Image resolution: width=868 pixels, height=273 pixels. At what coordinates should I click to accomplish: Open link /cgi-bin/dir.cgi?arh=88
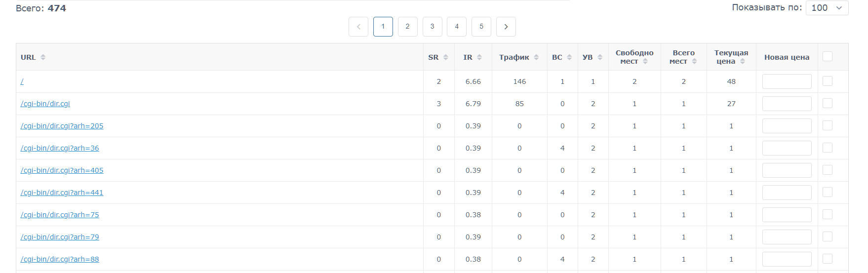(x=60, y=259)
